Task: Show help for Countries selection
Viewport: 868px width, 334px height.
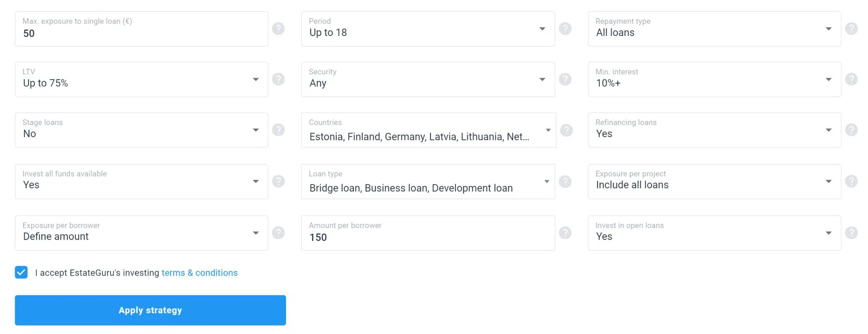Action: coord(566,130)
